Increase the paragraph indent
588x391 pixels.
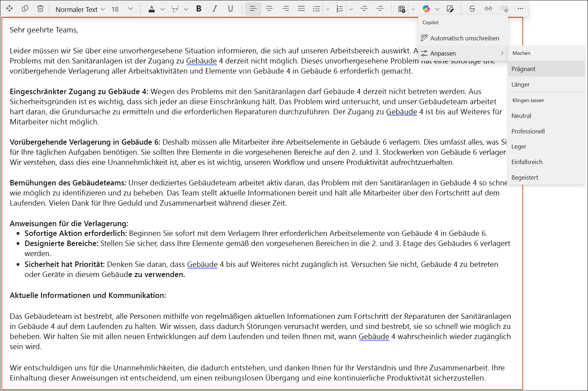coord(364,9)
